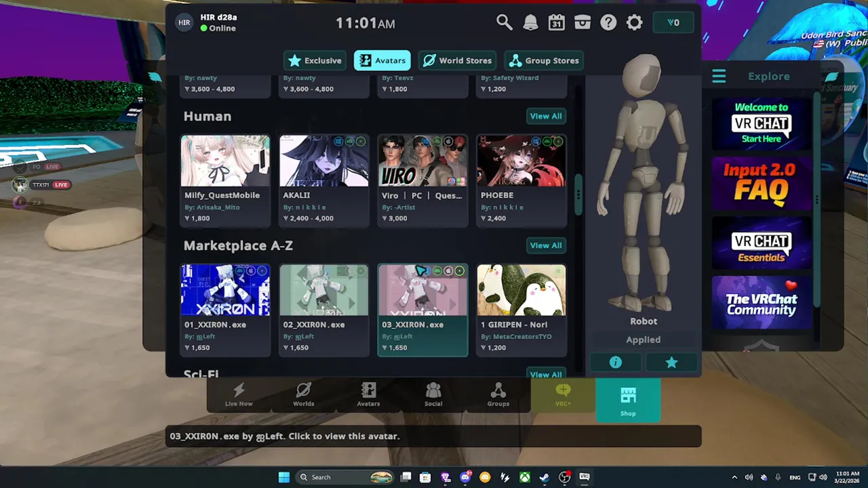Screen dimensions: 868x488
Task: Click the Welcome to VRChat Start Here banner
Action: coord(762,123)
